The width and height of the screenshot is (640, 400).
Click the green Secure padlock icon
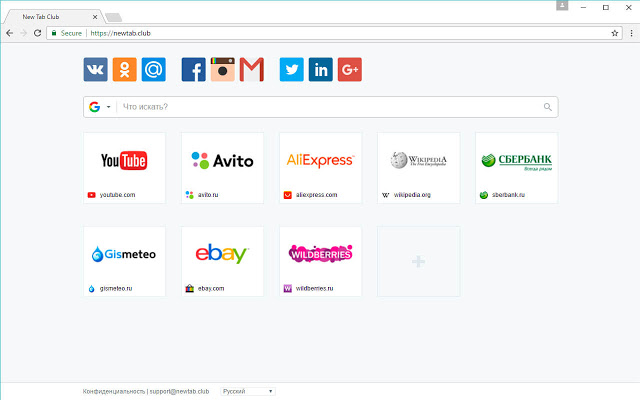click(54, 33)
